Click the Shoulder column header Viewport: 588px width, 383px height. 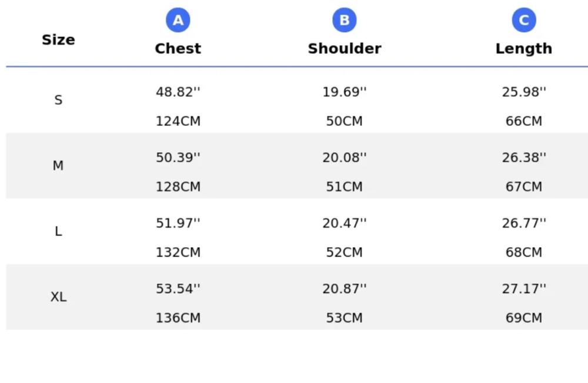coord(345,48)
